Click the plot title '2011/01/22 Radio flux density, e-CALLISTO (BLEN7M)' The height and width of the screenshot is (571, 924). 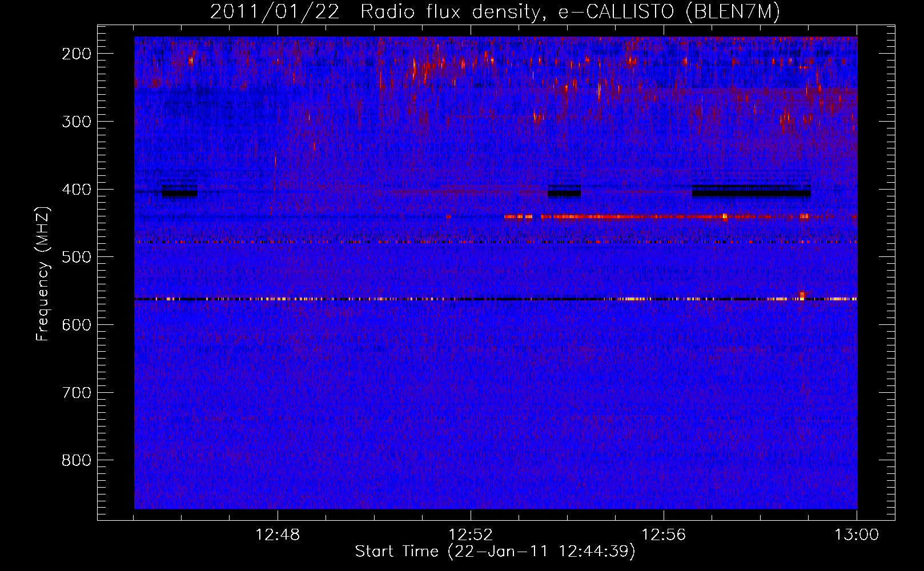tap(495, 11)
